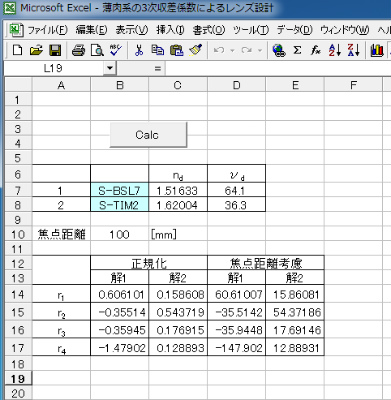Viewport: 391px width, 400px height.
Task: Click the New workbook icon
Action: point(17,50)
